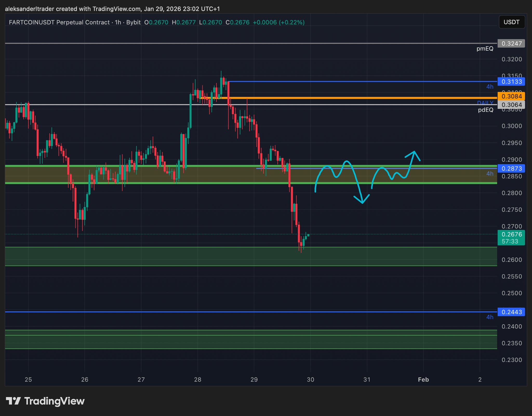Click the blue 0.3133 price tag
Image resolution: width=532 pixels, height=416 pixels.
(511, 82)
